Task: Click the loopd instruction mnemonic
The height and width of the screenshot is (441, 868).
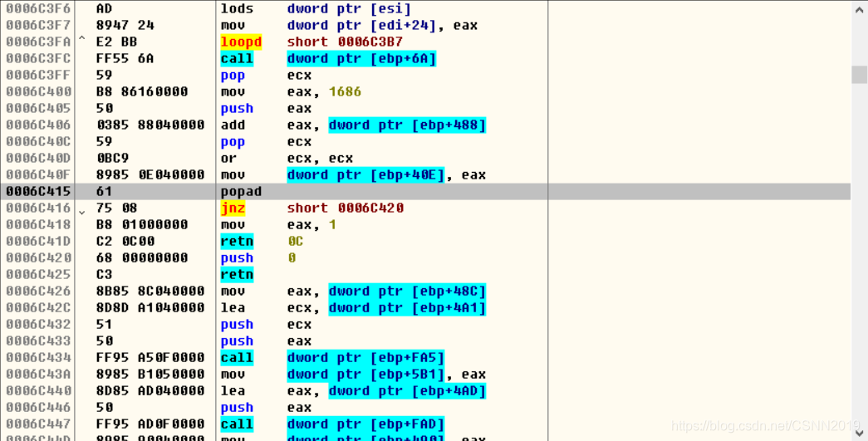Action: tap(241, 42)
